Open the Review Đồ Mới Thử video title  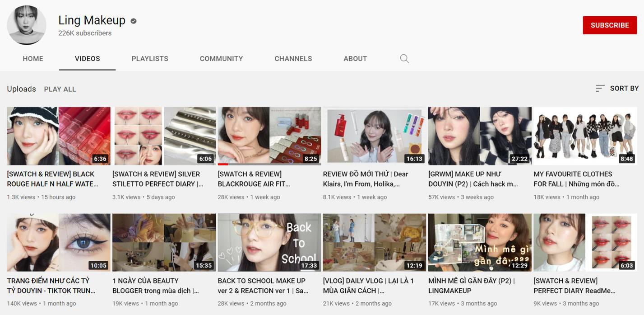pos(366,179)
